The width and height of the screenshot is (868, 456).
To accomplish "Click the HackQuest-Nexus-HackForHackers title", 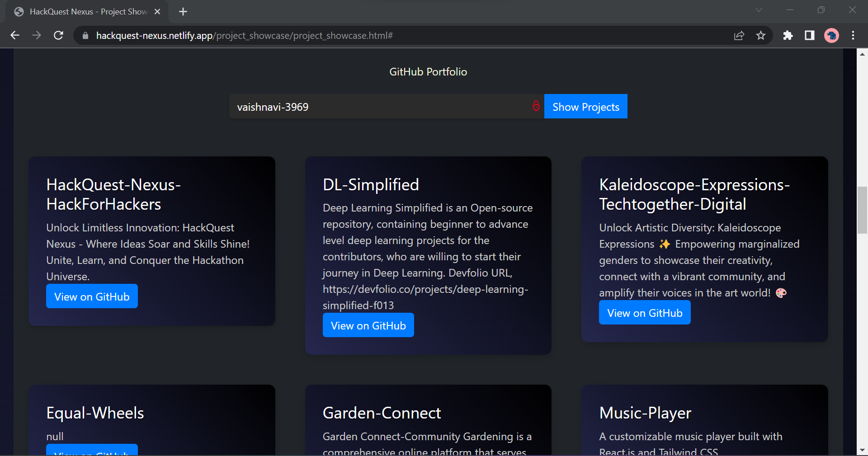I will (x=113, y=194).
